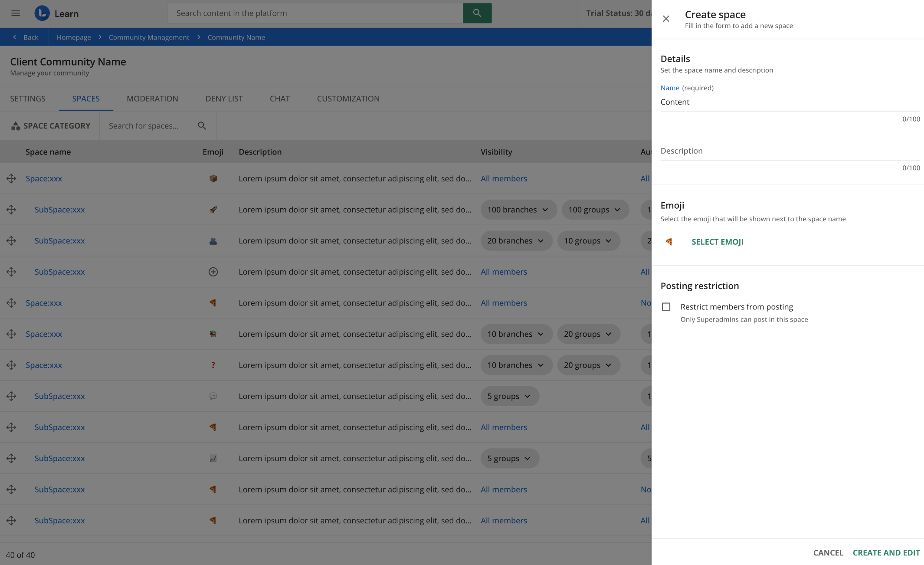The image size is (924, 565).
Task: Click the books emoji beside 10 branches
Action: pos(213,334)
